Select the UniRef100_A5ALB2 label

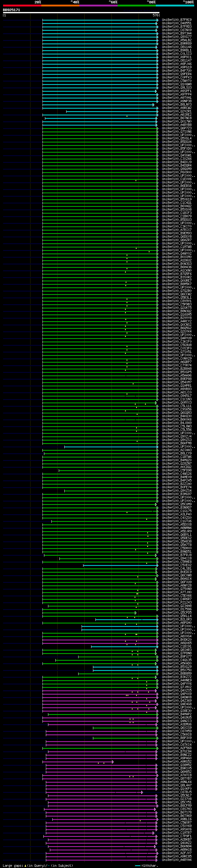[176, 40]
